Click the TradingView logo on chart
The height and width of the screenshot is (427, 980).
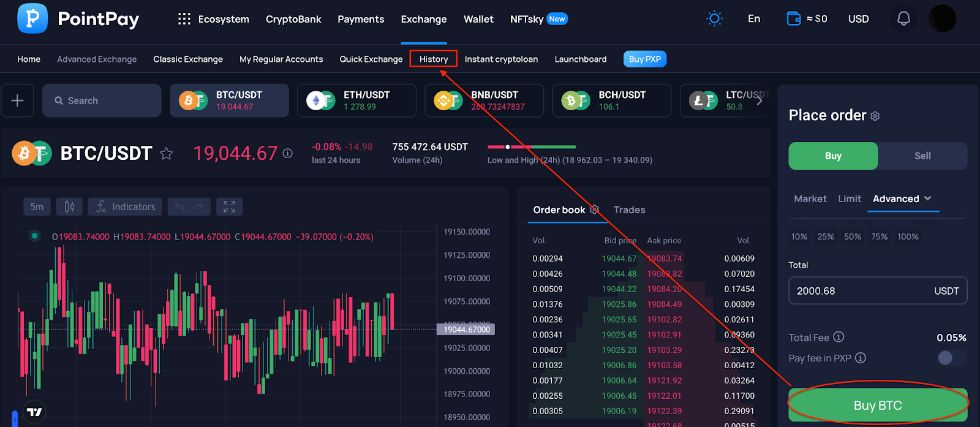point(34,412)
